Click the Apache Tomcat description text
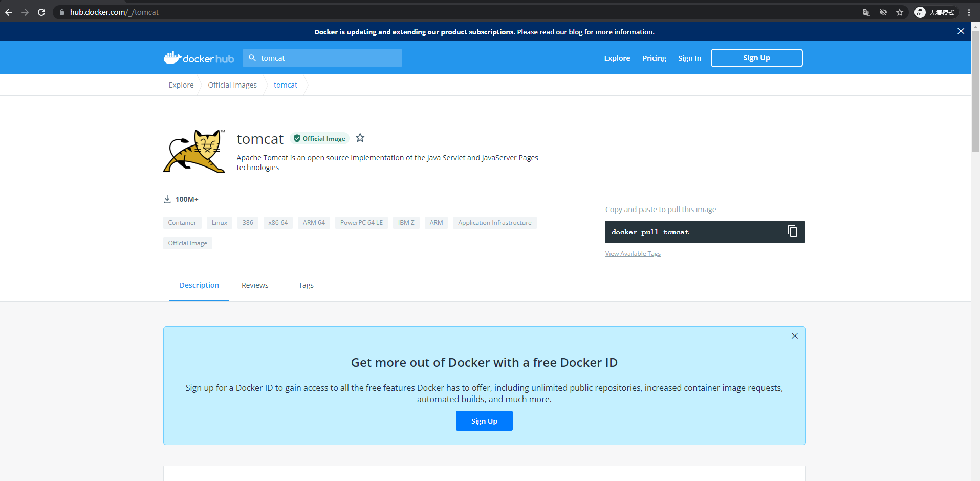Viewport: 980px width, 481px height. point(387,162)
